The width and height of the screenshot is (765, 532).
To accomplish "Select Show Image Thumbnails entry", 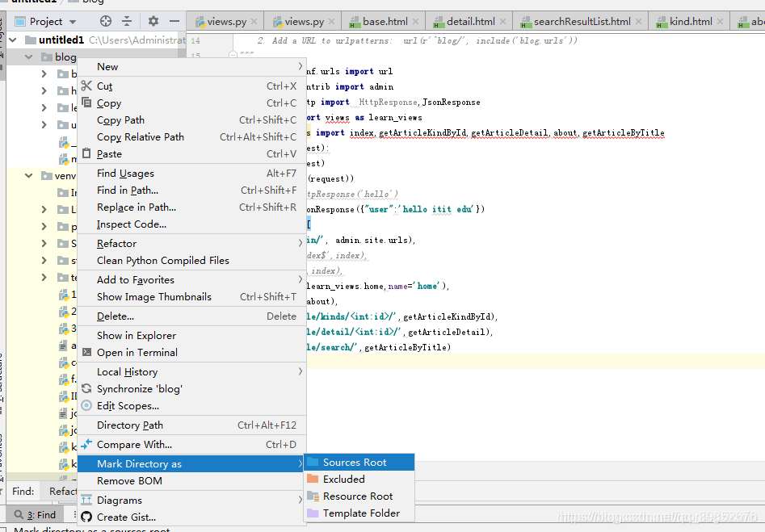I will 191,296.
